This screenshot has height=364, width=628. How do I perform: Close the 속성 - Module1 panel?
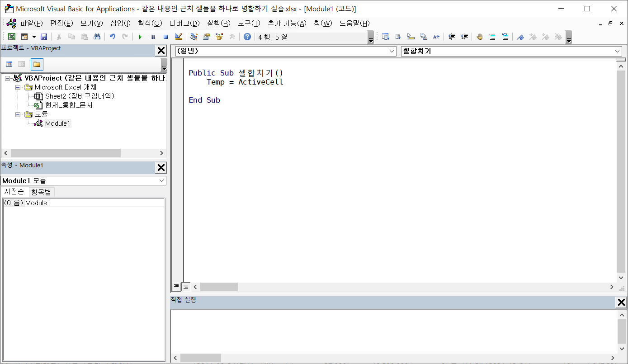pos(161,168)
